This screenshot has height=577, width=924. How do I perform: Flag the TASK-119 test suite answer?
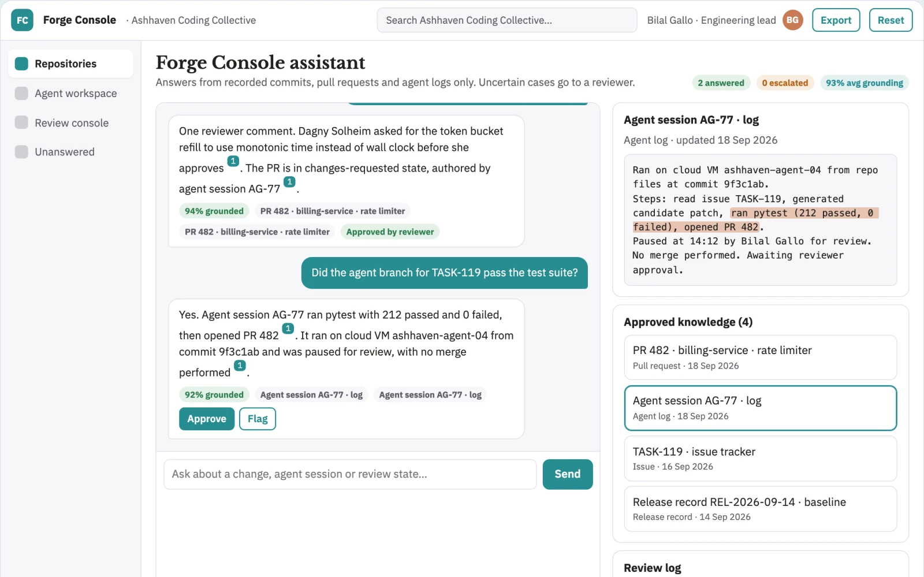(258, 419)
